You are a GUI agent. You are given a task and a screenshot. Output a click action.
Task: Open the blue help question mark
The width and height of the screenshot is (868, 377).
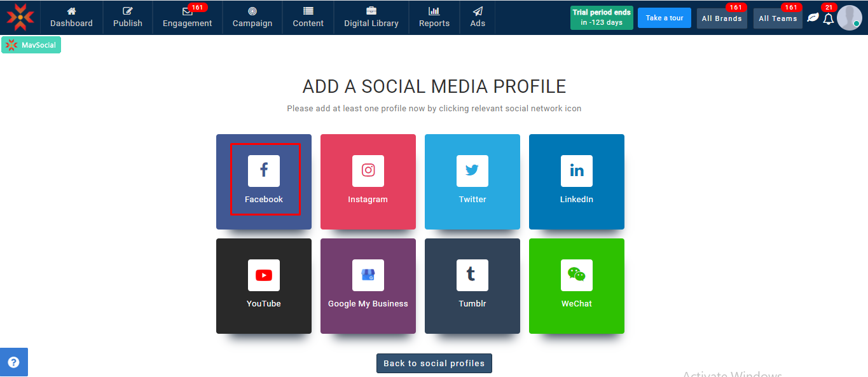click(x=13, y=362)
